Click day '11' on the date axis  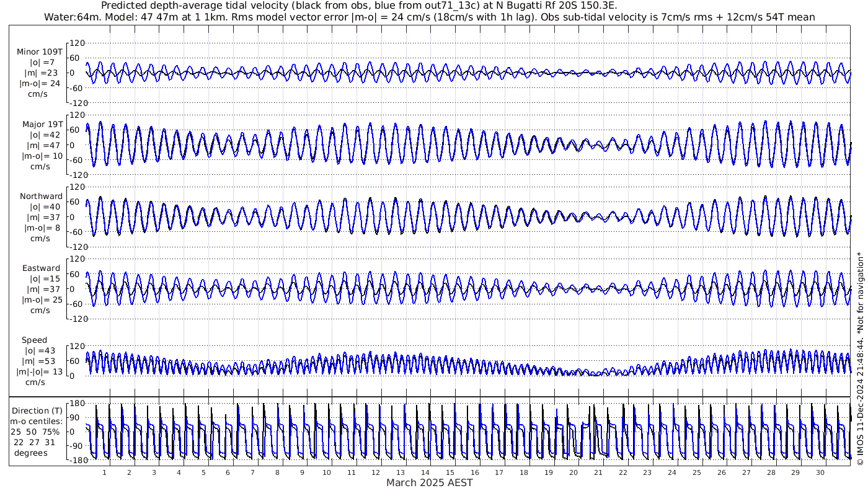pos(351,472)
